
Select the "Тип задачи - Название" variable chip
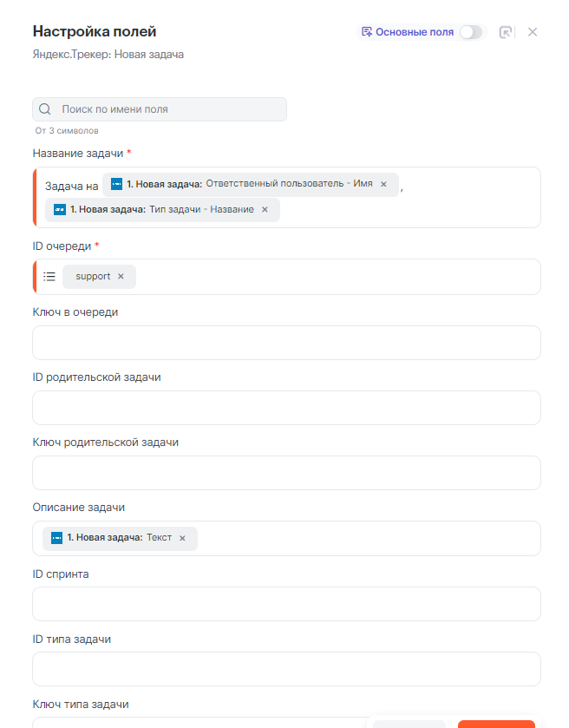[x=160, y=209]
